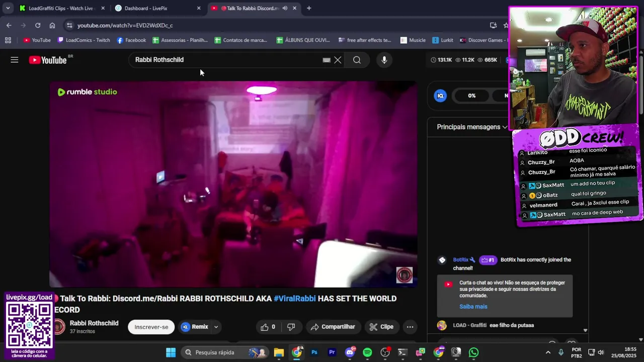This screenshot has height=362, width=644.
Task: Open Rabbi Rothschild channel avatar
Action: (59, 327)
